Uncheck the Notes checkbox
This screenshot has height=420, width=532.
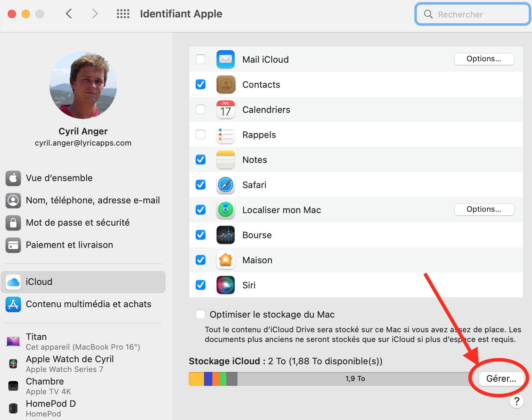click(201, 160)
